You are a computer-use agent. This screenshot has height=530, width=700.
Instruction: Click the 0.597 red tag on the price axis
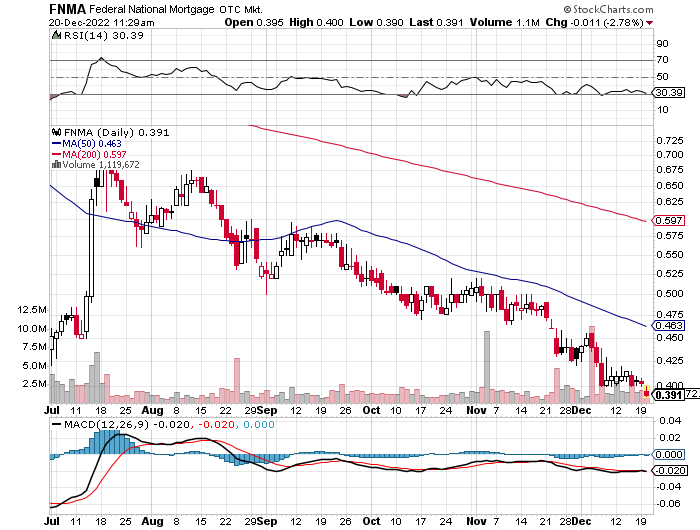(x=669, y=221)
